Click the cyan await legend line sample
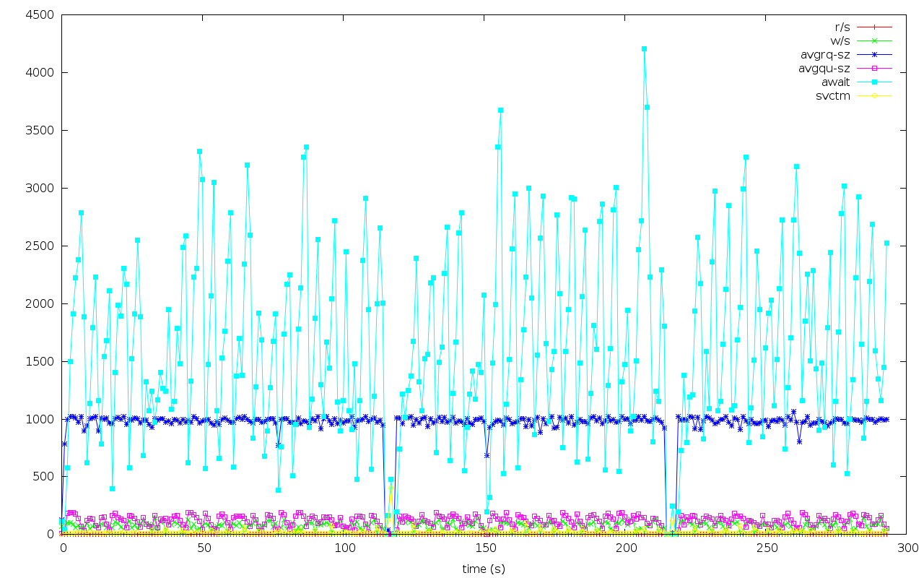The width and height of the screenshot is (924, 578). click(x=874, y=82)
